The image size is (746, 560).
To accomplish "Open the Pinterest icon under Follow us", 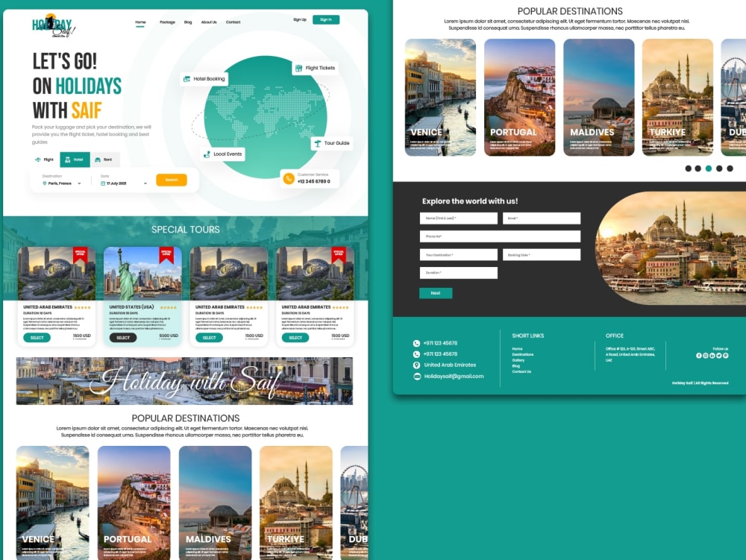I will click(726, 356).
